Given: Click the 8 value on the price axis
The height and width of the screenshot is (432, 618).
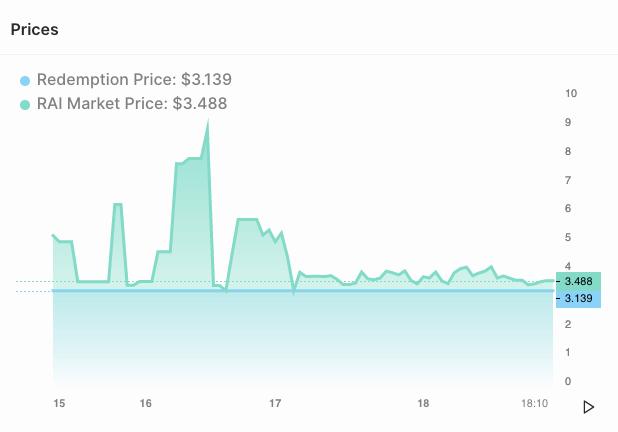Looking at the screenshot, I should (568, 152).
